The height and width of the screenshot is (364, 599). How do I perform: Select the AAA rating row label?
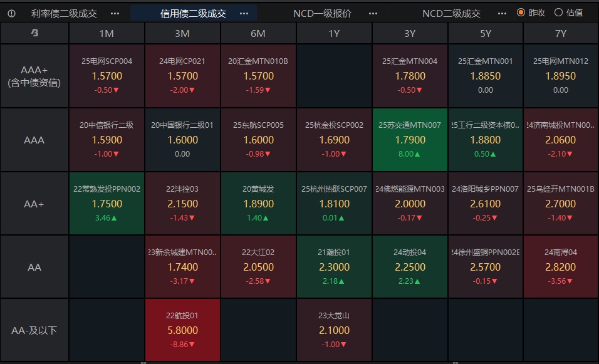coord(34,140)
